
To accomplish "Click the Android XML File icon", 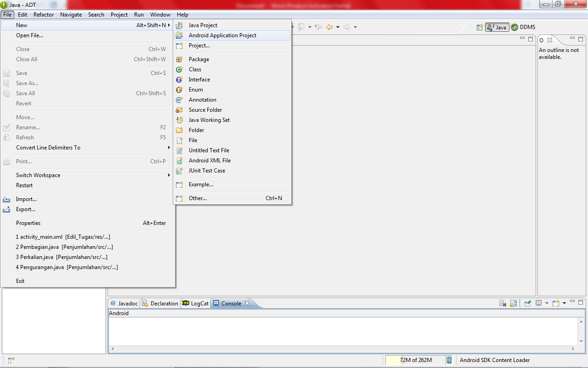I will [179, 161].
